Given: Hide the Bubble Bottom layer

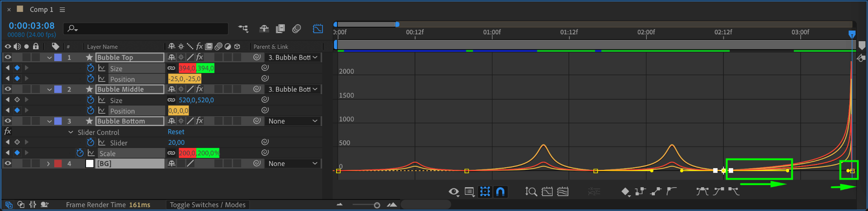Looking at the screenshot, I should click(x=8, y=121).
